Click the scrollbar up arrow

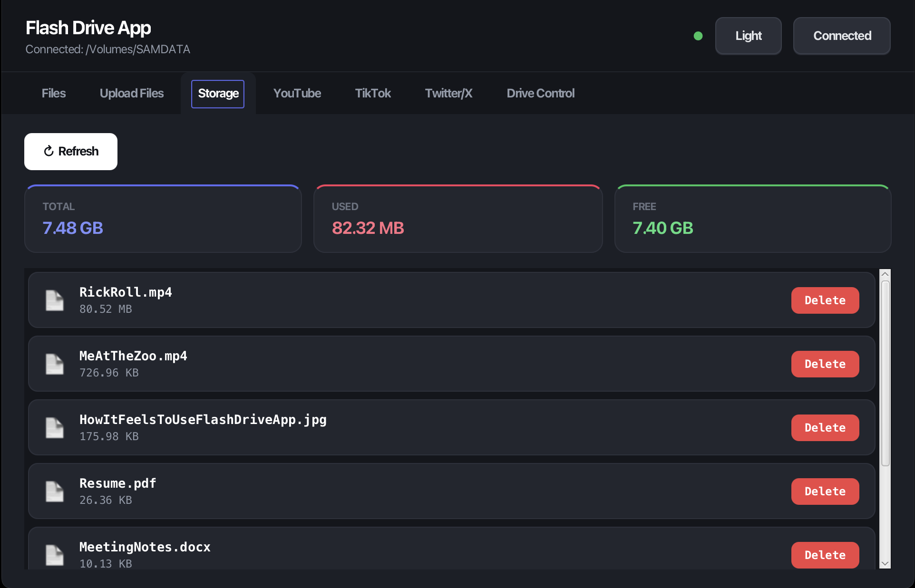pos(885,274)
